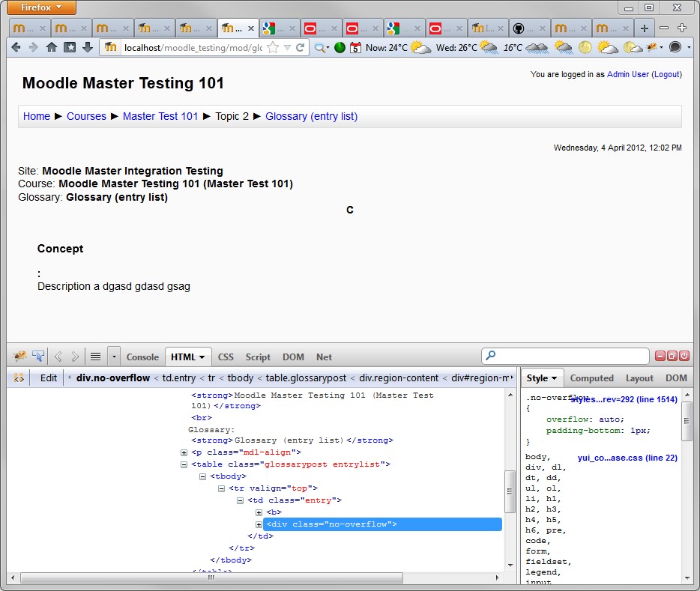Show the Computed side panel tab

591,378
